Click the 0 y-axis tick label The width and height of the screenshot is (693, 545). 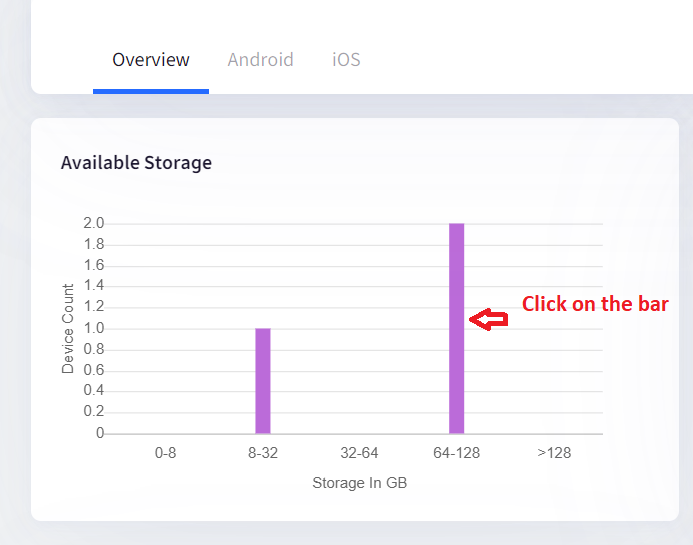click(x=100, y=433)
